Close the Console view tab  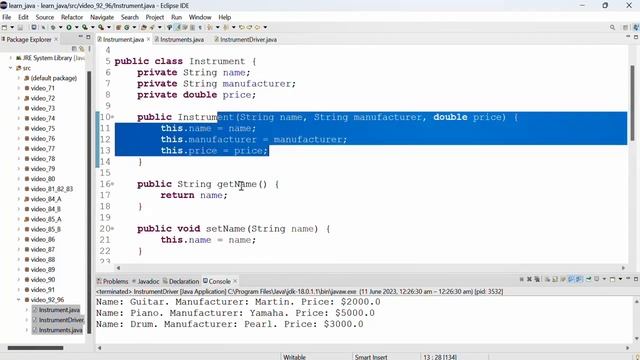[x=235, y=281]
